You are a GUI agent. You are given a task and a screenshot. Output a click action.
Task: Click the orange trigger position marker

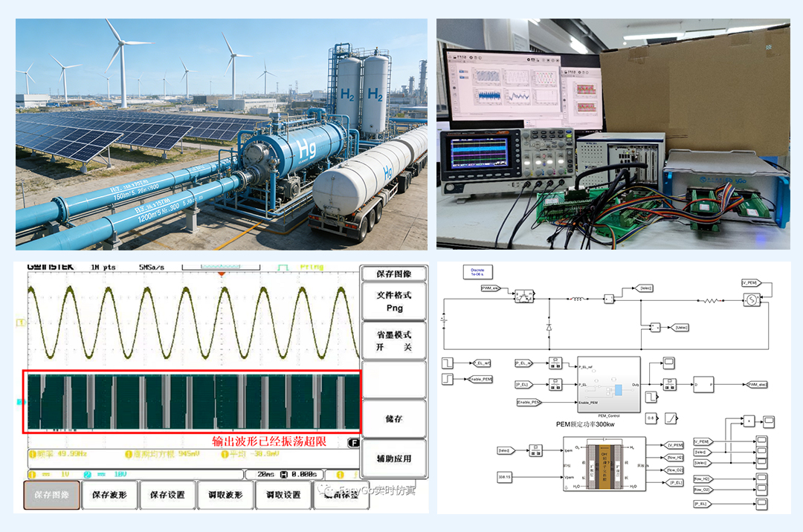pyautogui.click(x=222, y=275)
